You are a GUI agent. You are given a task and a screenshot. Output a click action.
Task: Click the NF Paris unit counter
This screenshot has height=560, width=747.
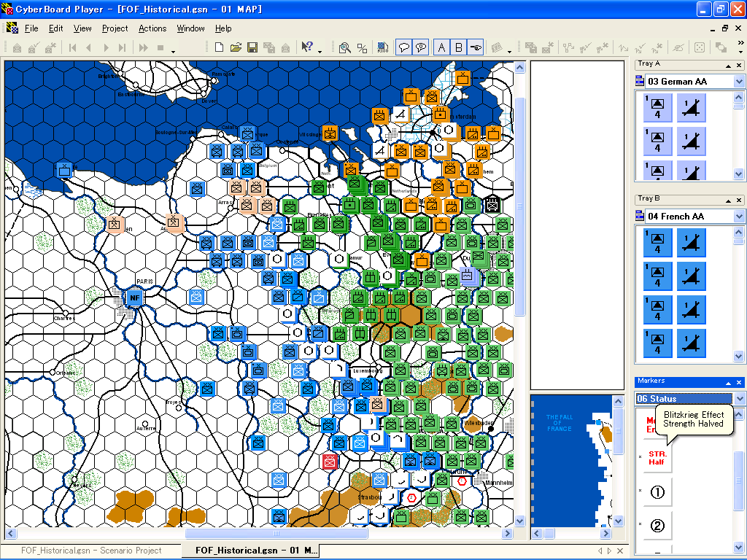(x=133, y=297)
